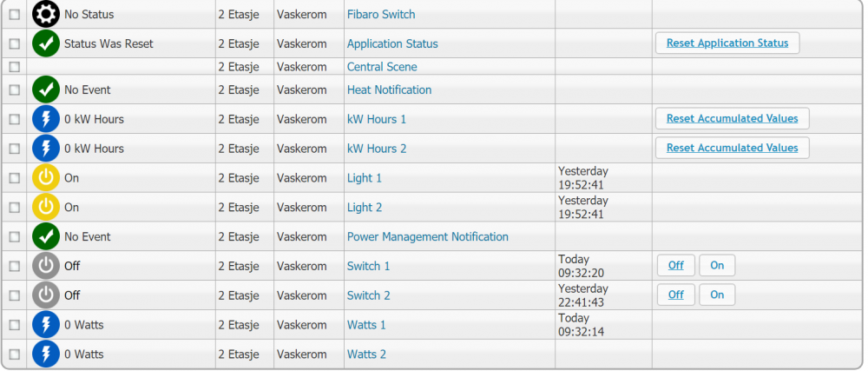Click yellow power icon for Light 2
Image resolution: width=868 pixels, height=371 pixels.
[45, 208]
